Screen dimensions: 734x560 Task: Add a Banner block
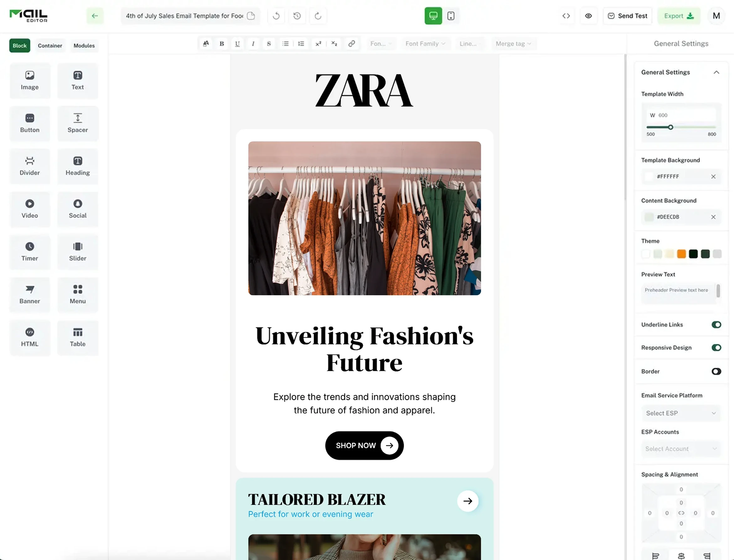[x=30, y=295]
